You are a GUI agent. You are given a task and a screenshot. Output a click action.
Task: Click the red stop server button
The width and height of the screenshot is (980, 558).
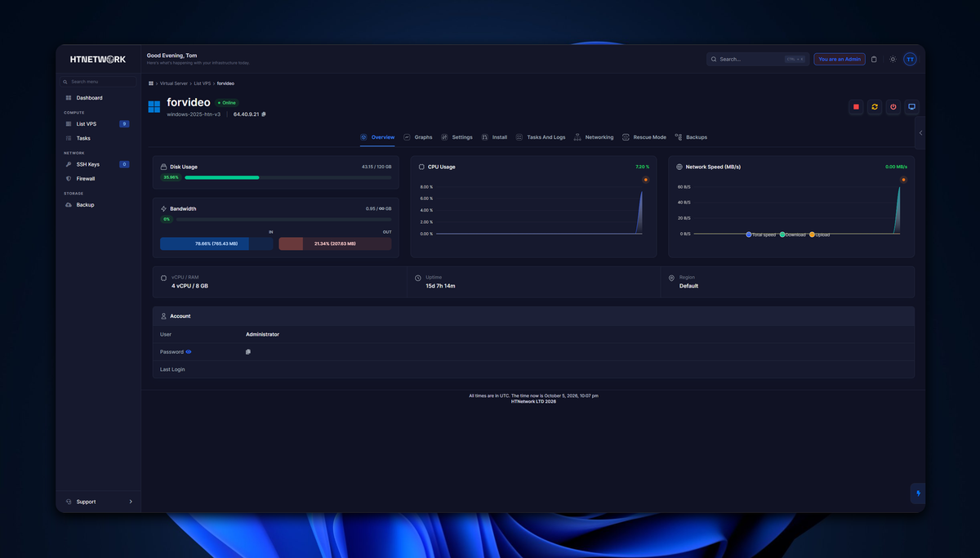click(856, 107)
